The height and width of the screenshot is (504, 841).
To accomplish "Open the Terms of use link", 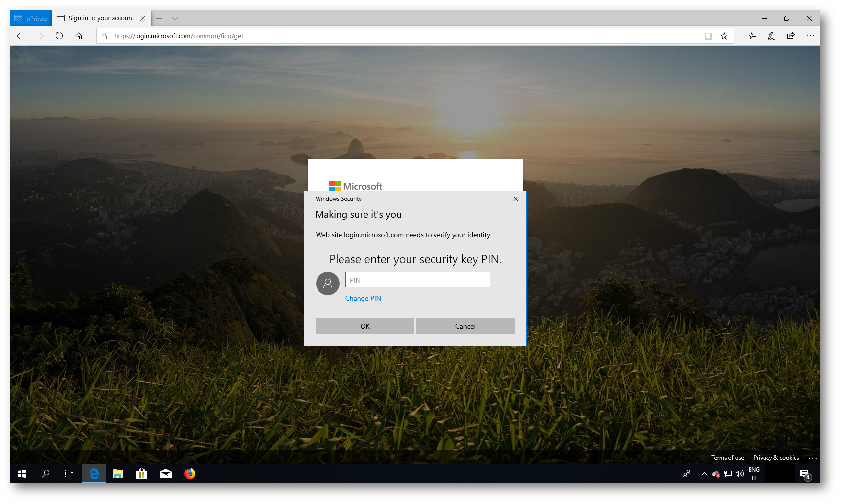I will pyautogui.click(x=727, y=458).
